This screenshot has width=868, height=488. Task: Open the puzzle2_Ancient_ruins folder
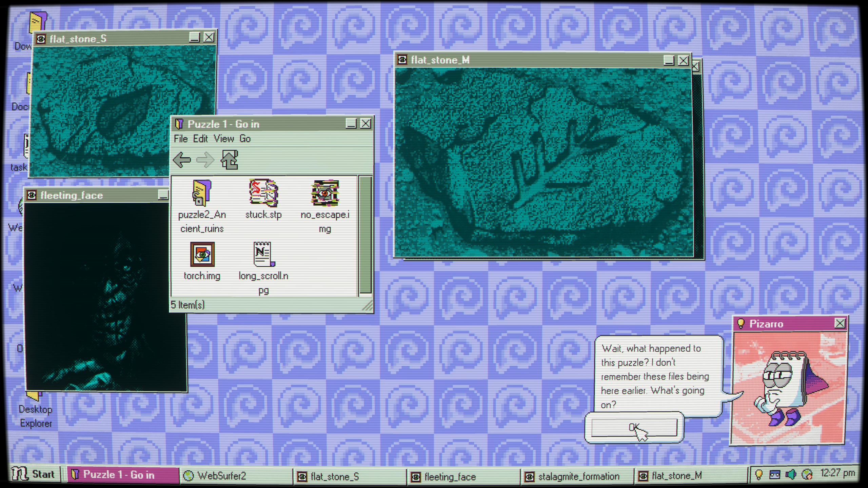coord(202,197)
